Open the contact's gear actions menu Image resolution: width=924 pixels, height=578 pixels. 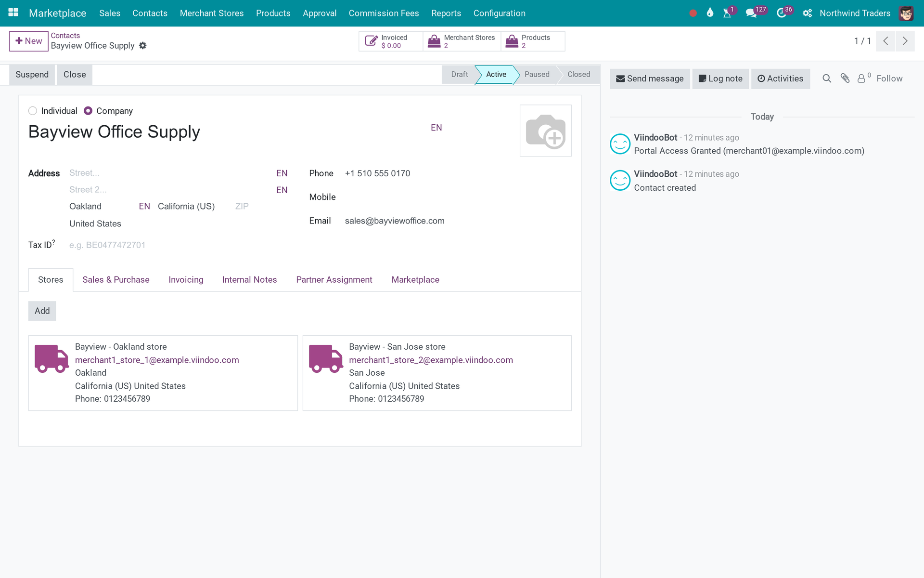click(143, 46)
